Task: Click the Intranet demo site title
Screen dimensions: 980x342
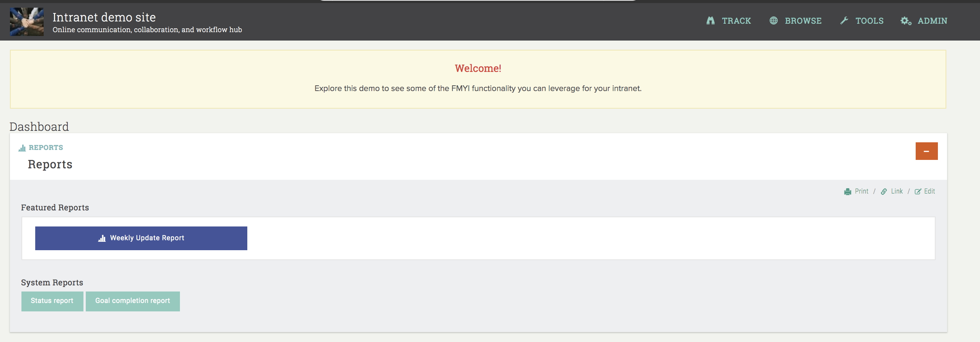Action: coord(104,17)
